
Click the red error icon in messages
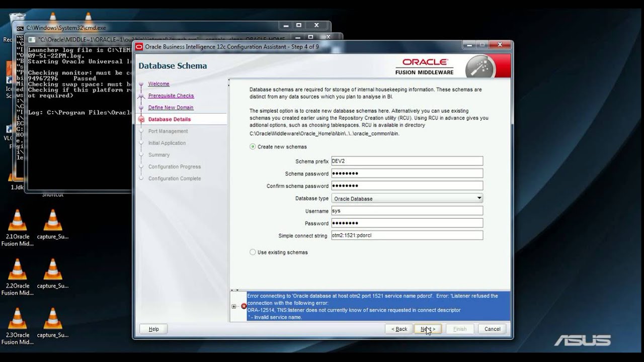click(x=244, y=306)
